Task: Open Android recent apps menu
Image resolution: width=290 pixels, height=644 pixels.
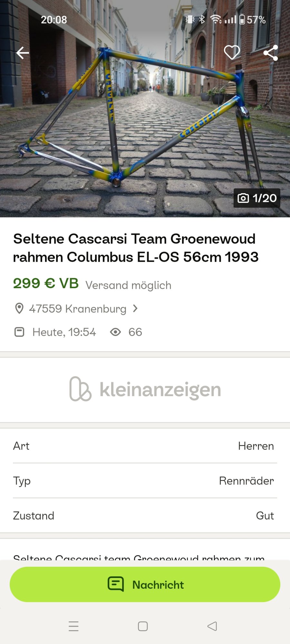Action: tap(73, 626)
